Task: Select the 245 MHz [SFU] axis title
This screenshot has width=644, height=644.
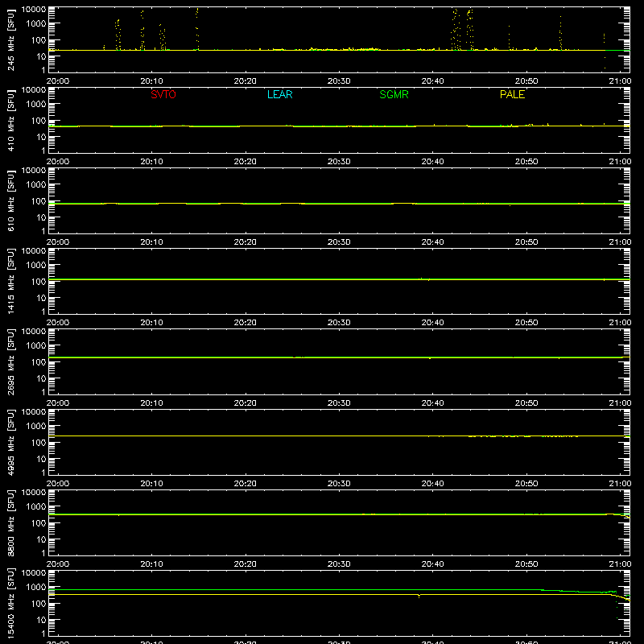Action: point(11,39)
